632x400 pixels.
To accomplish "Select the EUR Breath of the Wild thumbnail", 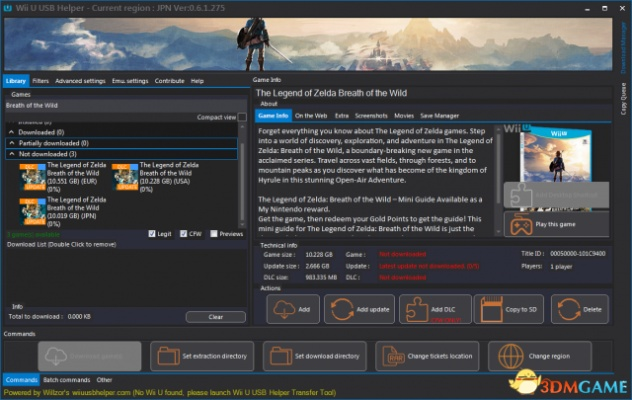I will (x=33, y=177).
